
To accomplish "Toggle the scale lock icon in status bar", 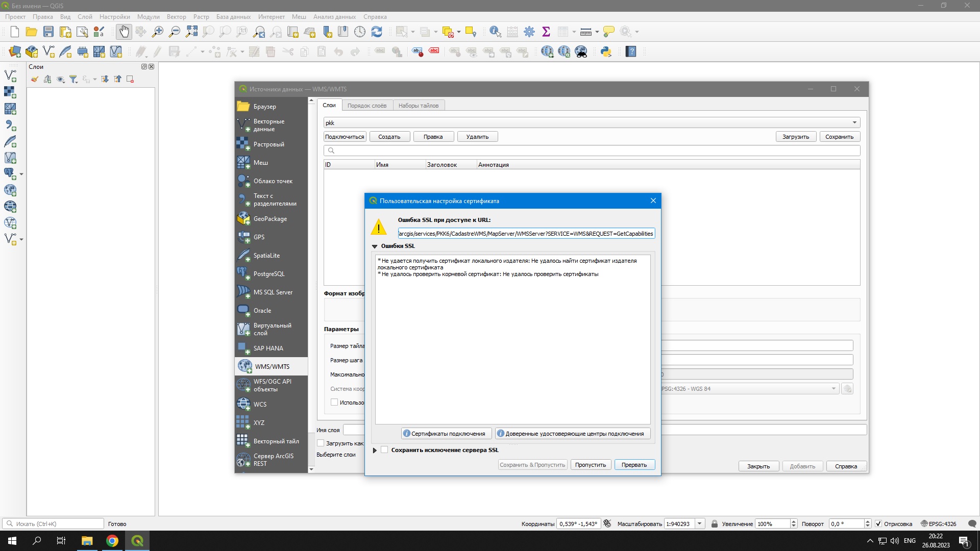I will (x=714, y=523).
